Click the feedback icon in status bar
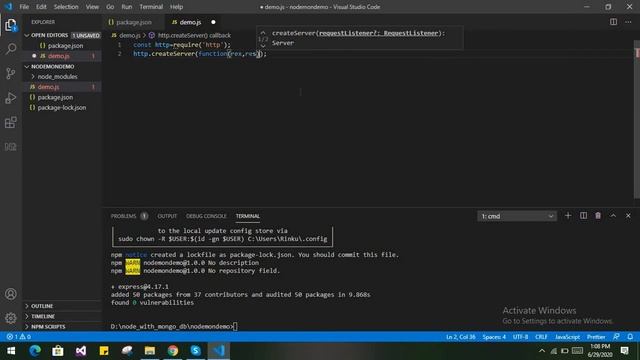 [x=616, y=337]
